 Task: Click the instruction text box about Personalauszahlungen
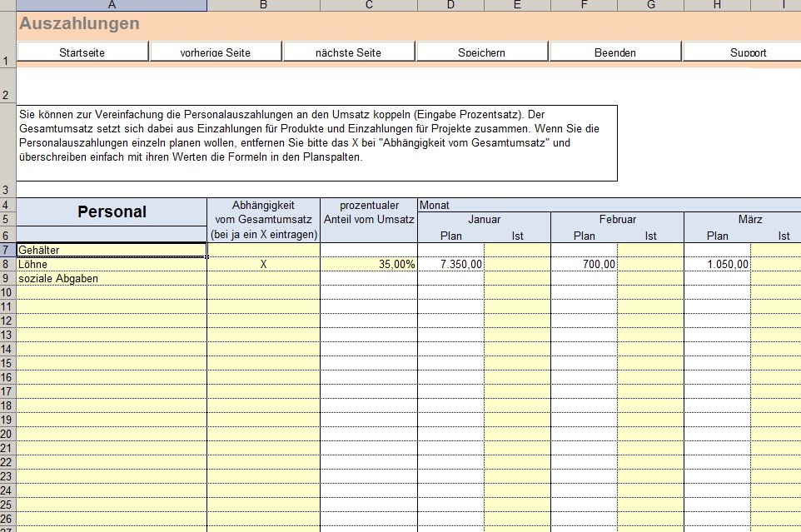pos(316,142)
